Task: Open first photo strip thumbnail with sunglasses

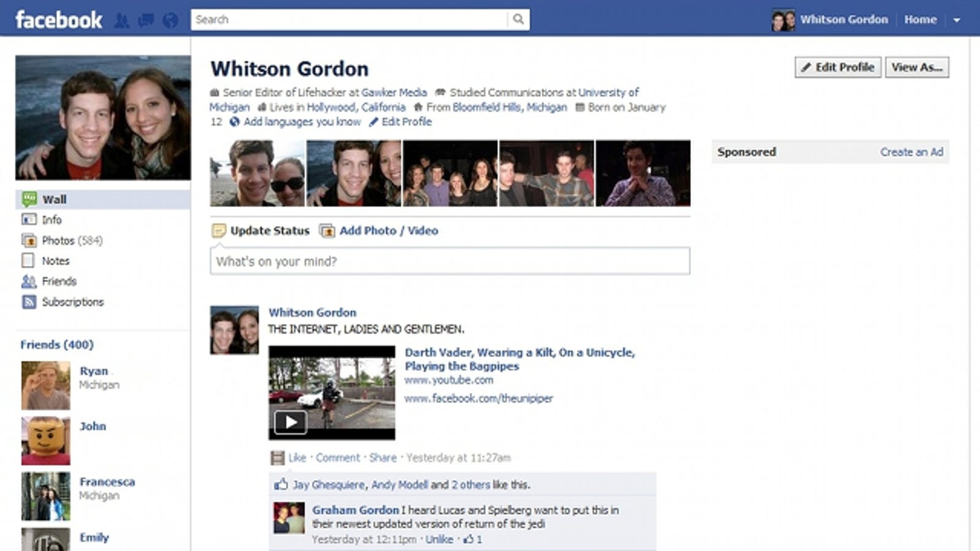Action: 257,173
